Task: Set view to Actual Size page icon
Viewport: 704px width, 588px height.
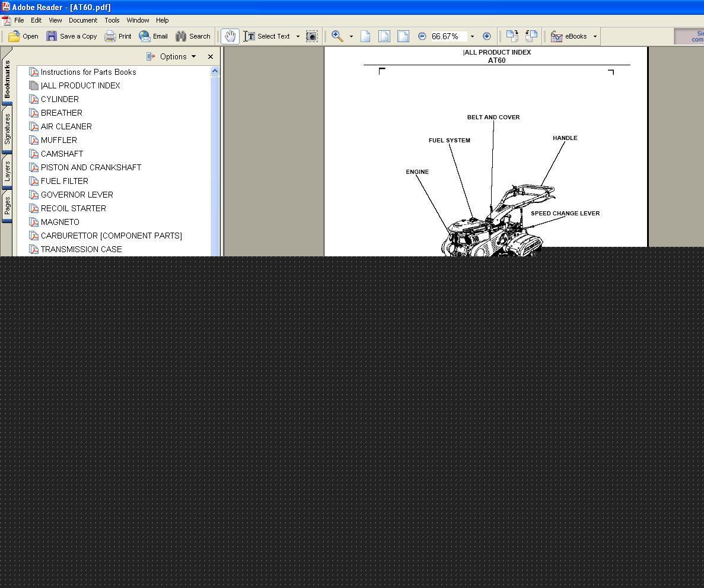Action: pyautogui.click(x=365, y=36)
